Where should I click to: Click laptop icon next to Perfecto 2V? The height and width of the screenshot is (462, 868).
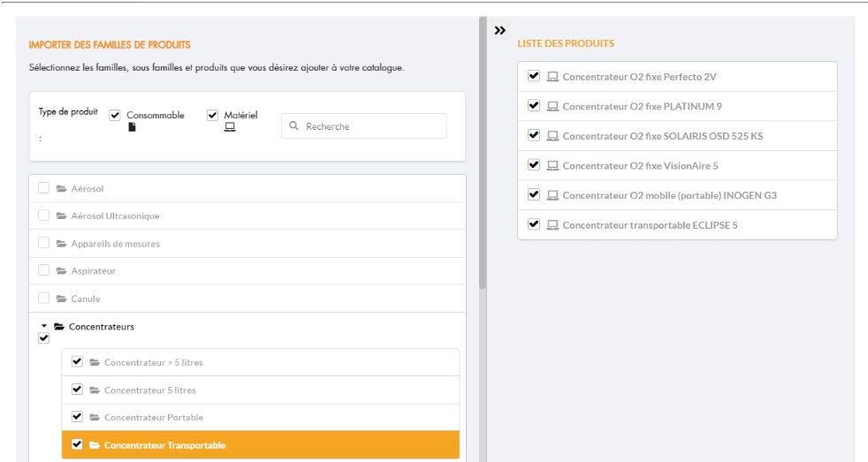(x=552, y=76)
